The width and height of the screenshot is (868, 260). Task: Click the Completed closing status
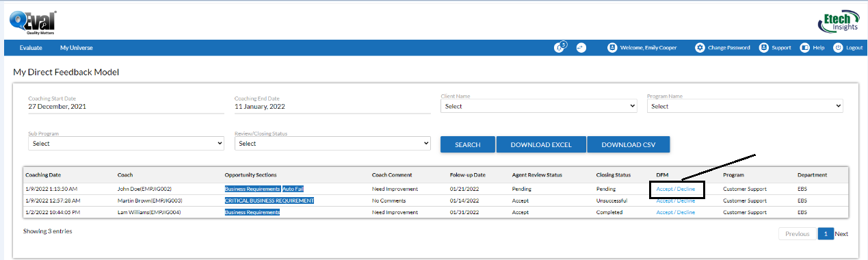point(609,212)
